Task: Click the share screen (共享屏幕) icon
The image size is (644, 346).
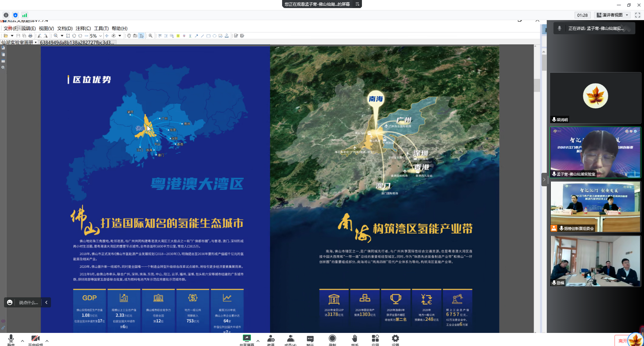Action: tap(247, 338)
